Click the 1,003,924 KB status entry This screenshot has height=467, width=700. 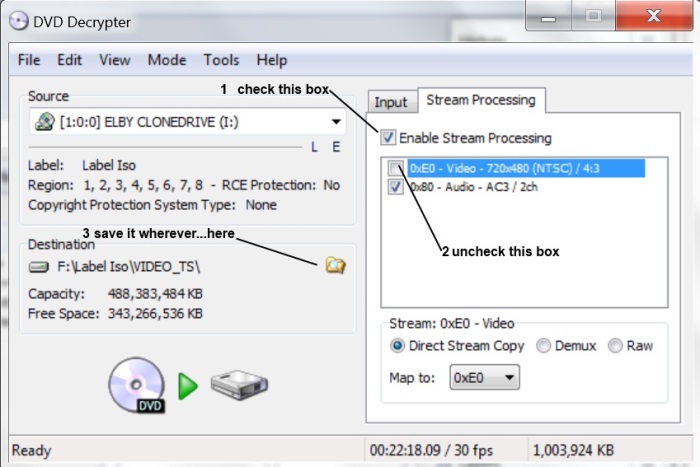(573, 450)
